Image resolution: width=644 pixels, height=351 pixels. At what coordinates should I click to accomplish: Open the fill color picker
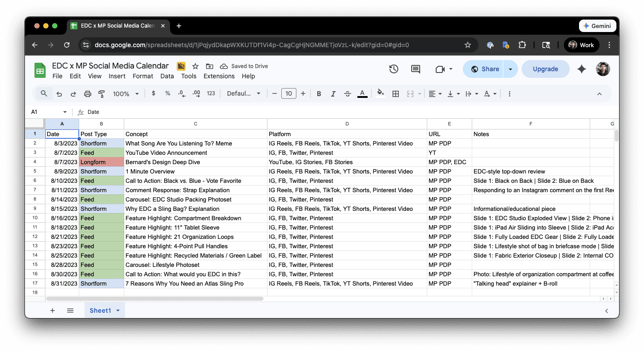(380, 93)
